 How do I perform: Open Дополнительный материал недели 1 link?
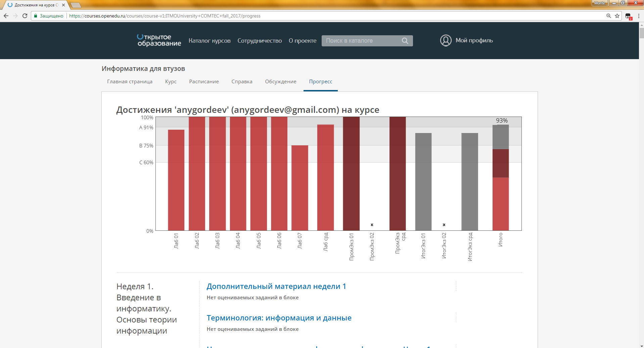tap(276, 286)
